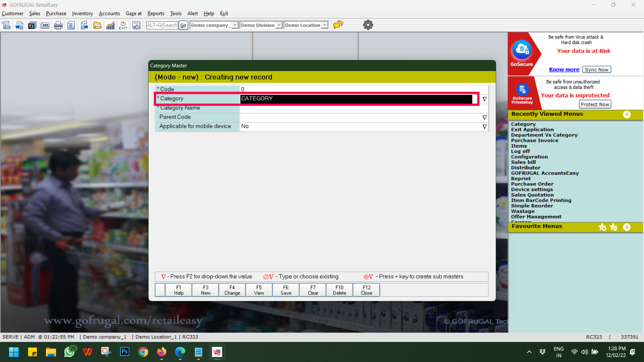644x362 pixels.
Task: Click the yellow chat bubbles icon
Action: (x=338, y=25)
